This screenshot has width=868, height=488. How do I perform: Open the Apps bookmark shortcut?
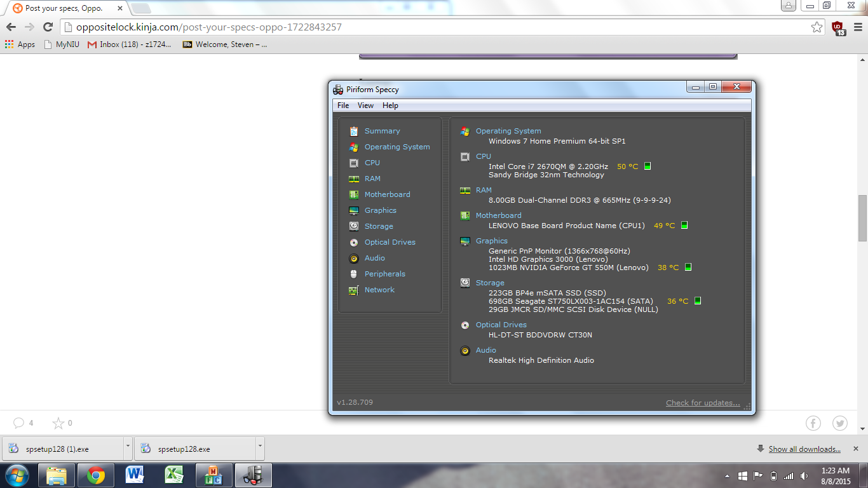(x=20, y=44)
